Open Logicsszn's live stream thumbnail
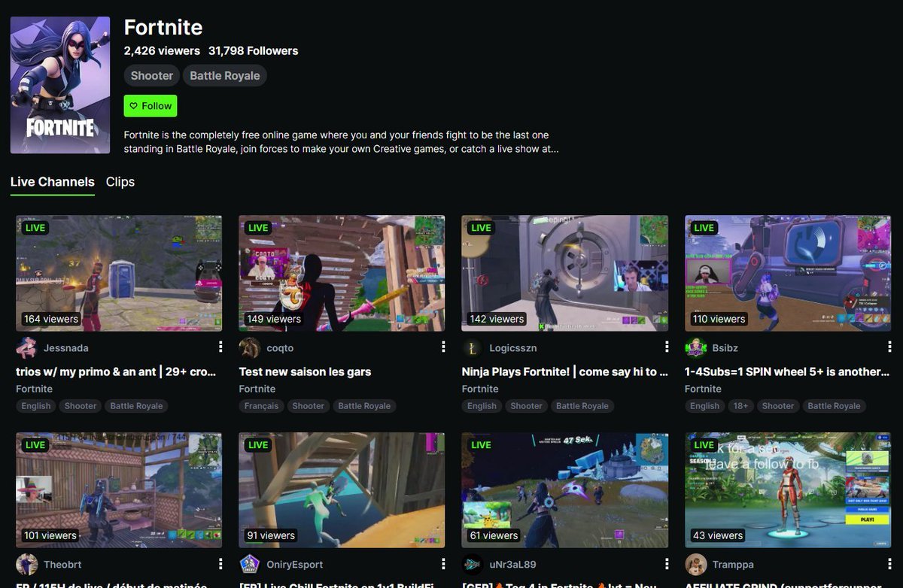903x588 pixels. [x=565, y=274]
